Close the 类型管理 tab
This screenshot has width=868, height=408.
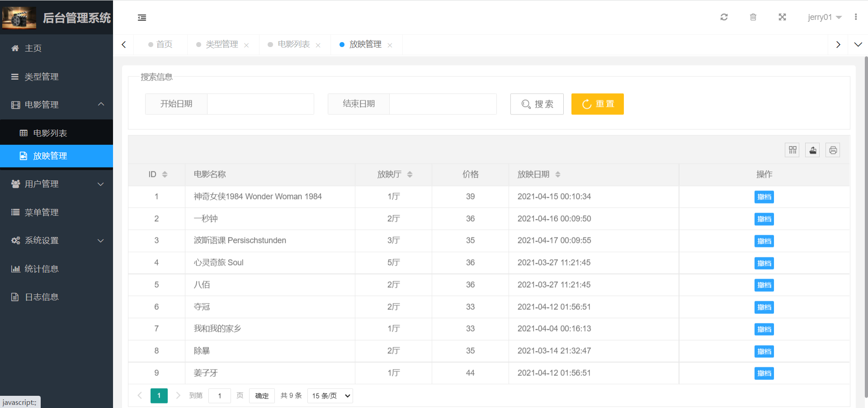[x=246, y=45]
